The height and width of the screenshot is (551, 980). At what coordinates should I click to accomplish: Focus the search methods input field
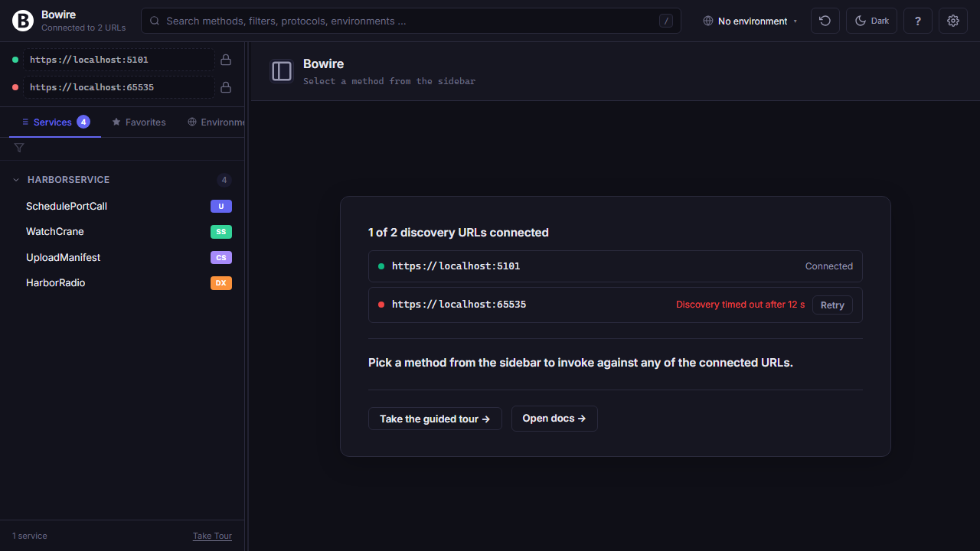(411, 21)
